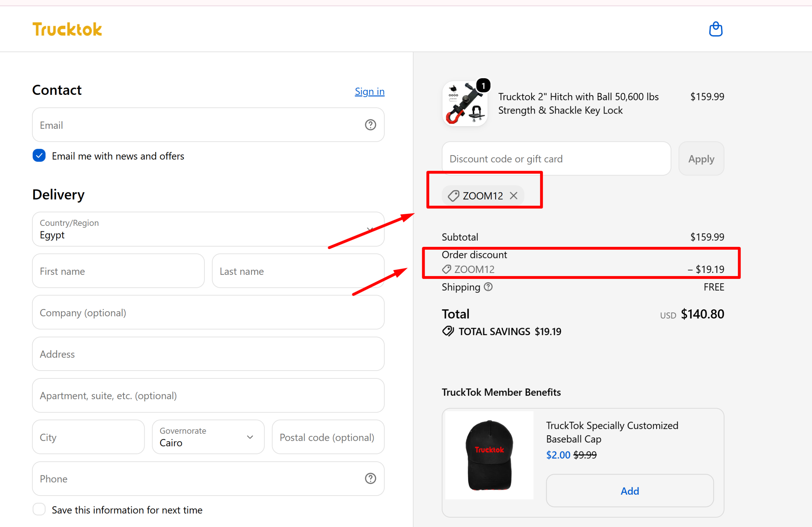The height and width of the screenshot is (527, 812).
Task: Focus the City field
Action: [x=88, y=437]
